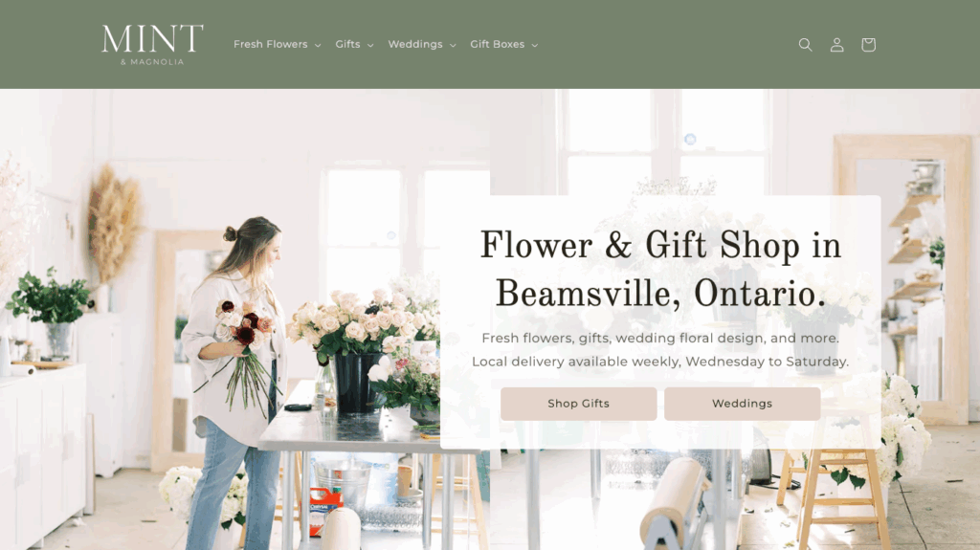Click the Flower & Gift Shop headline
The height and width of the screenshot is (550, 980).
[660, 270]
